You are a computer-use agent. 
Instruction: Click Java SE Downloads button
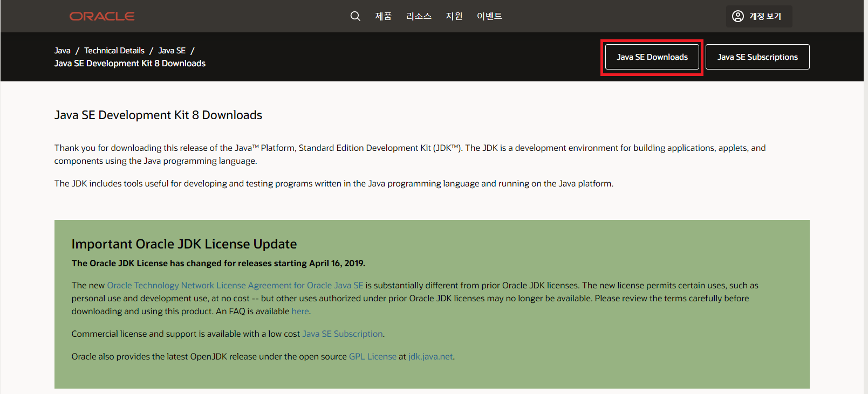click(x=652, y=57)
